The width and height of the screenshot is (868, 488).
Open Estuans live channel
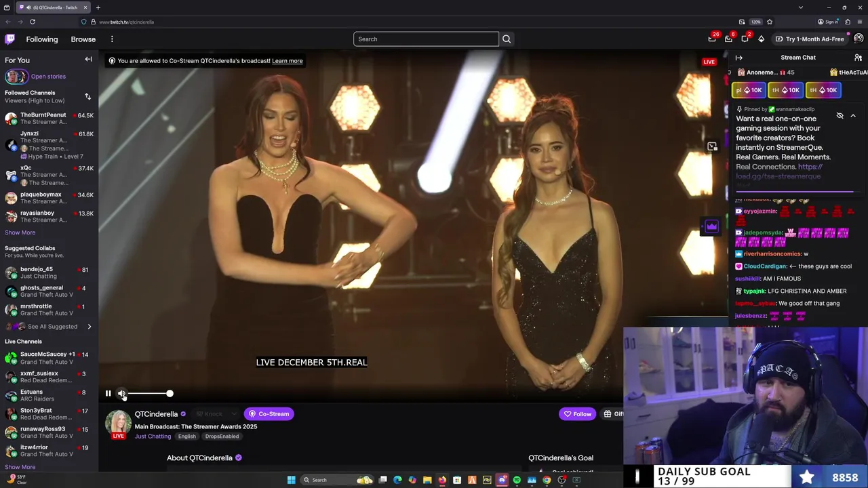click(x=49, y=395)
